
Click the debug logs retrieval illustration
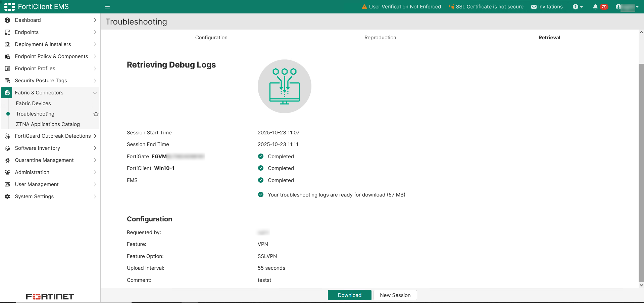(x=285, y=86)
